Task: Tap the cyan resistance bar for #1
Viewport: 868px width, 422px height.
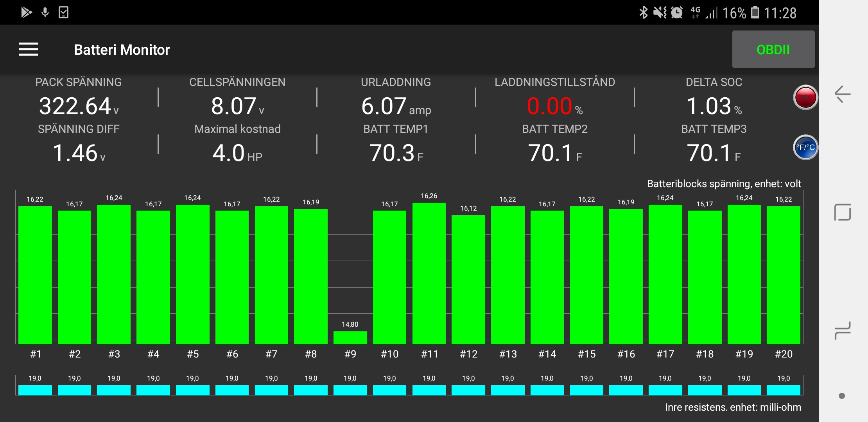Action: pos(35,390)
